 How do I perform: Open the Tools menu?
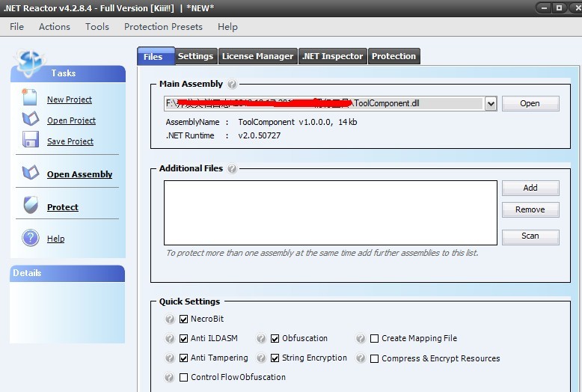(97, 27)
